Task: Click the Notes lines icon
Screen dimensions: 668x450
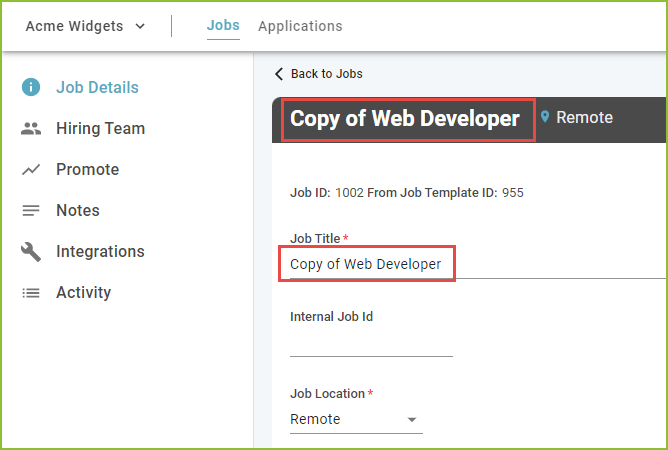Action: (x=31, y=211)
